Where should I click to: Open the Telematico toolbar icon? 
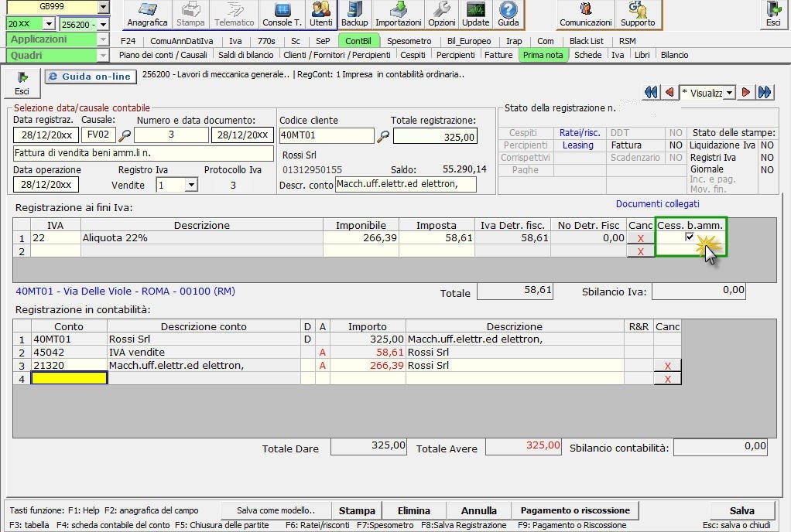pyautogui.click(x=234, y=15)
